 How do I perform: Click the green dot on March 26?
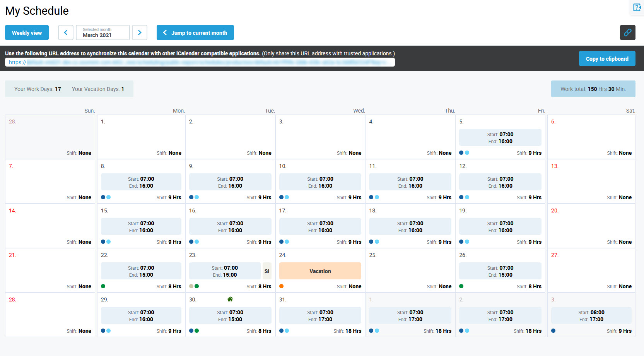[x=461, y=286]
